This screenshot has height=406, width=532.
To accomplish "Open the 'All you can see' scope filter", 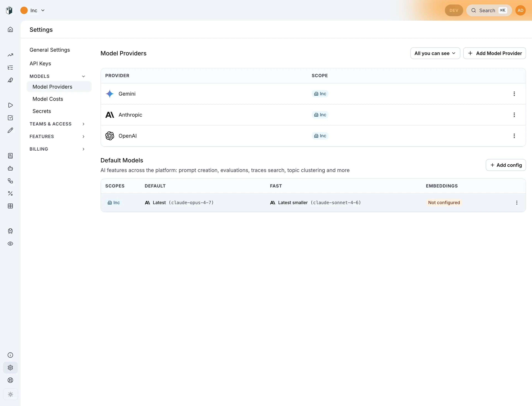I will 435,53.
